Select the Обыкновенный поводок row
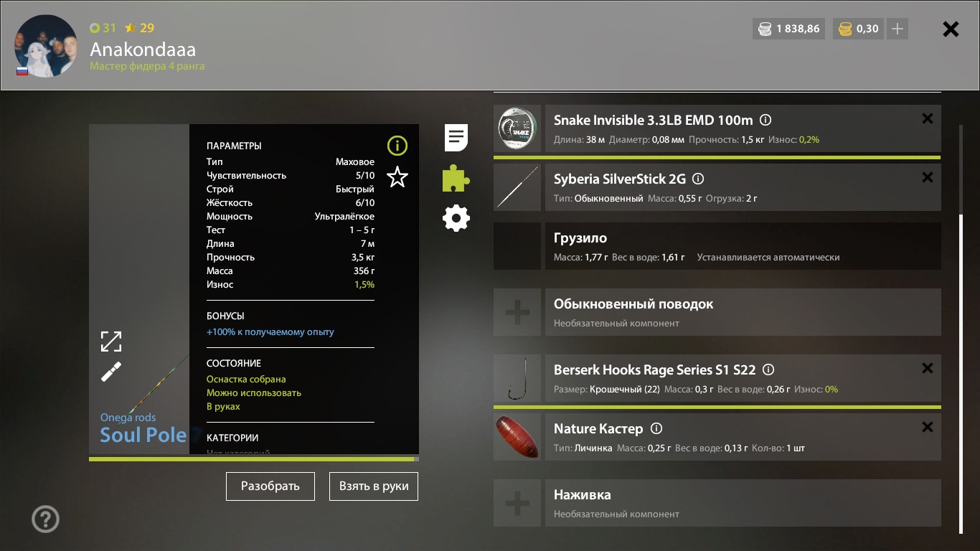 743,312
